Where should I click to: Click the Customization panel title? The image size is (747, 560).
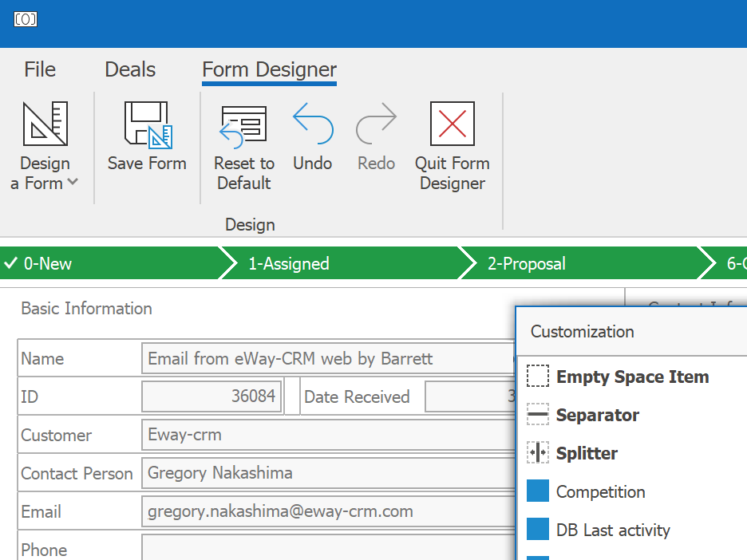[582, 331]
